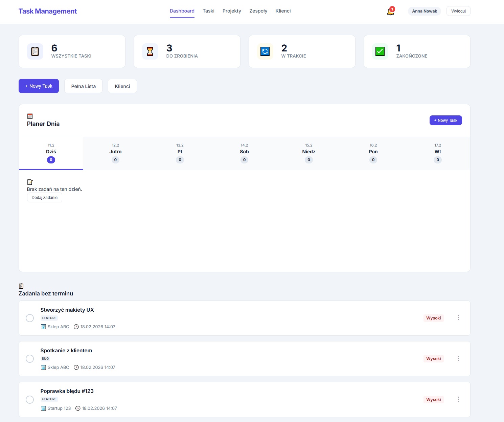Click the refresh icon for W Trakcie
The width and height of the screenshot is (504, 422).
click(x=265, y=51)
